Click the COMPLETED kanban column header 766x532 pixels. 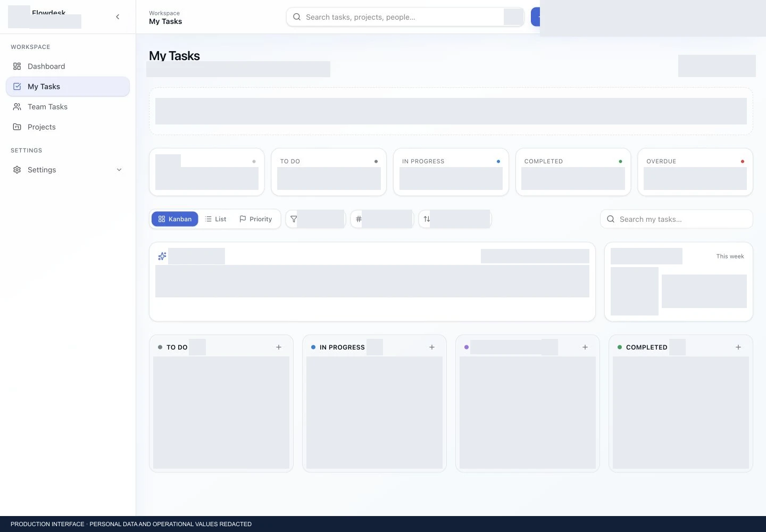(647, 347)
